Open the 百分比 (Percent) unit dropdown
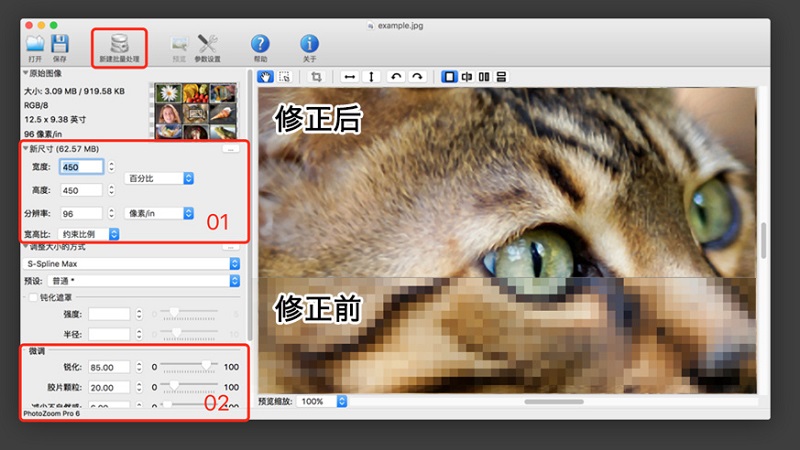The image size is (800, 450). click(159, 178)
